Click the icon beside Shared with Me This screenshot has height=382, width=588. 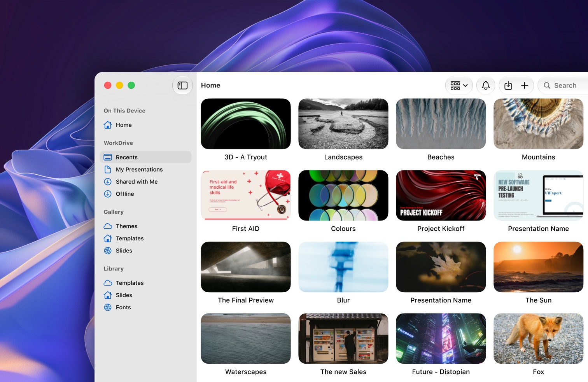(x=108, y=181)
